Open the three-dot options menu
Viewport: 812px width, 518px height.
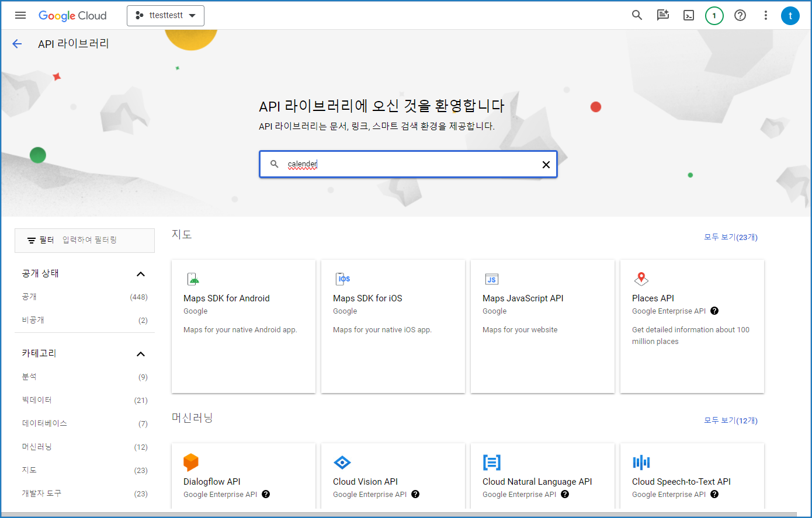(x=765, y=15)
